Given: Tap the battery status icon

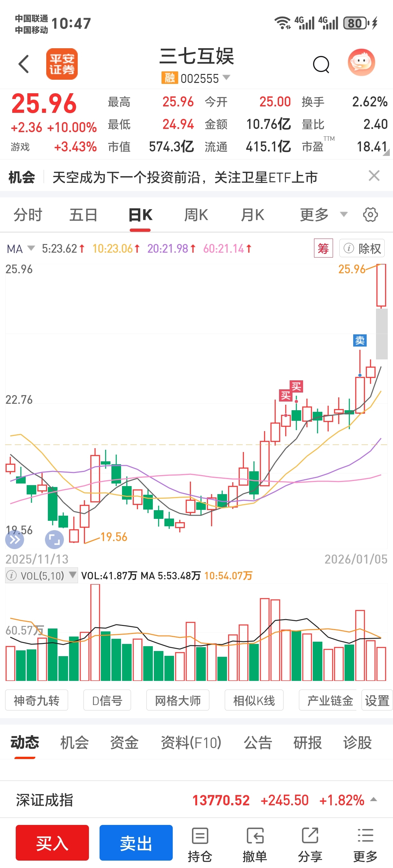Looking at the screenshot, I should [356, 23].
